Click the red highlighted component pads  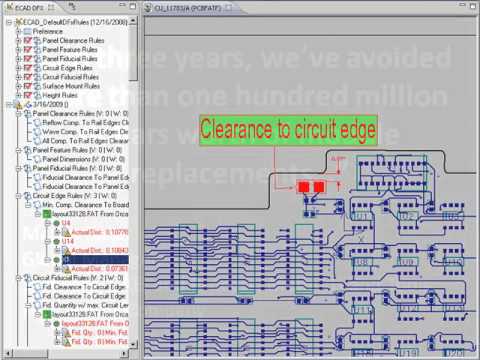(x=311, y=187)
